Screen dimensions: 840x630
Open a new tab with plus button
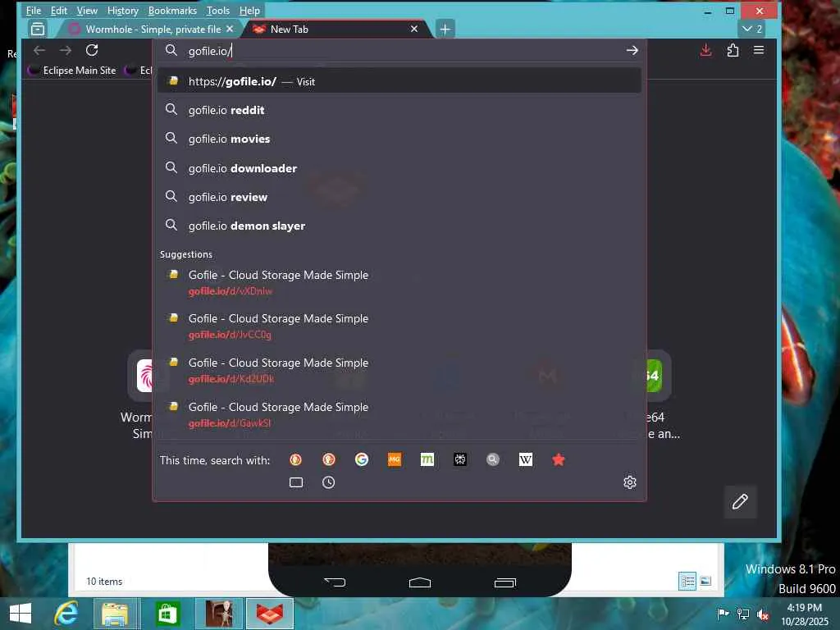click(x=445, y=29)
